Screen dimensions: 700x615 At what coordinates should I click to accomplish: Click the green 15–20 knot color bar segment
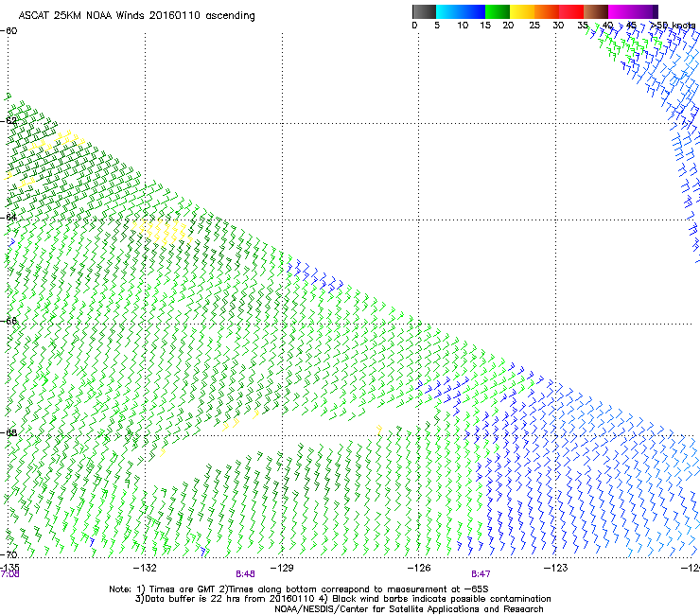[498, 11]
